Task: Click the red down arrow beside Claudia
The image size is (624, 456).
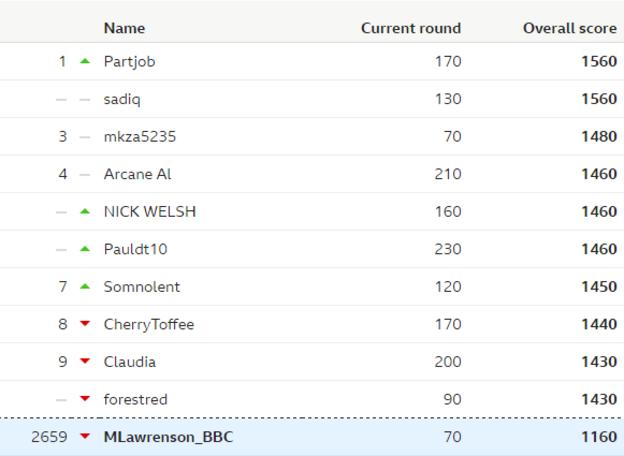Action: (85, 361)
